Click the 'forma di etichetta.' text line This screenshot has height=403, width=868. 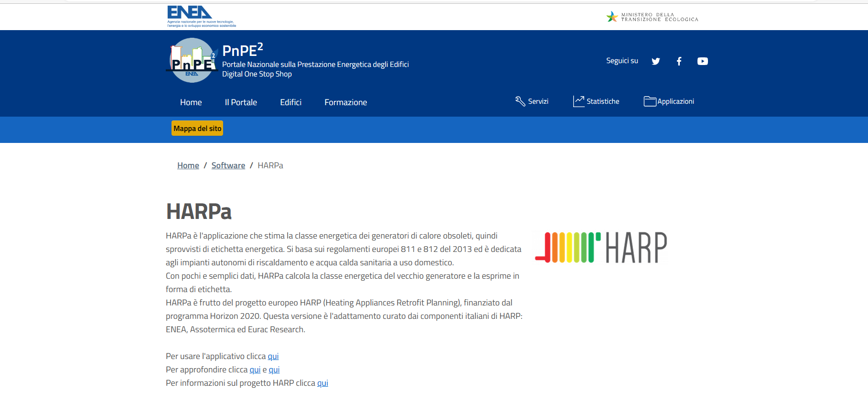(x=199, y=289)
